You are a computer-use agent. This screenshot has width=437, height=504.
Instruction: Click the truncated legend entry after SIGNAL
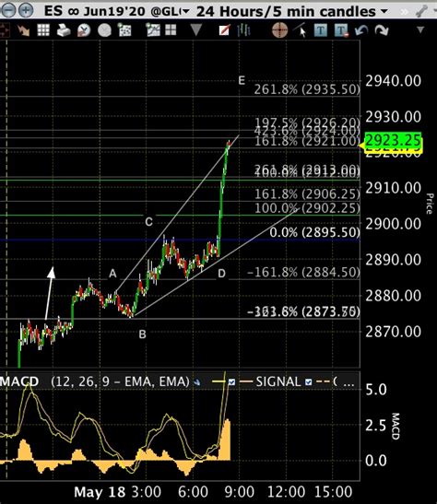336,381
